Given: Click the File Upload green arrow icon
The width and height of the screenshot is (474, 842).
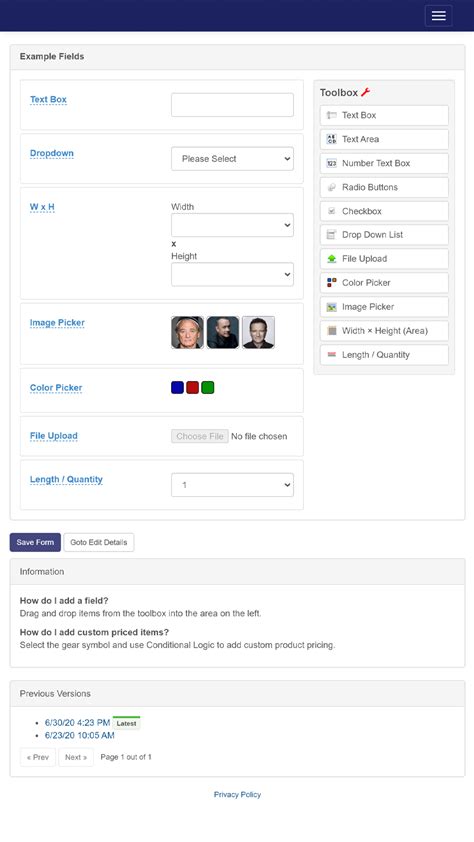Looking at the screenshot, I should pos(331,259).
